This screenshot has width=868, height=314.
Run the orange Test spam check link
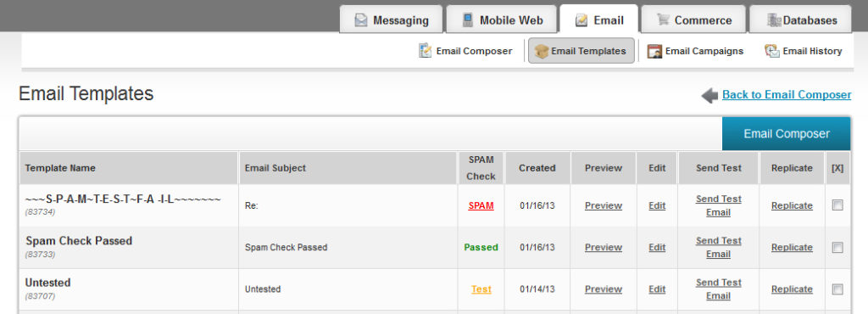[481, 289]
